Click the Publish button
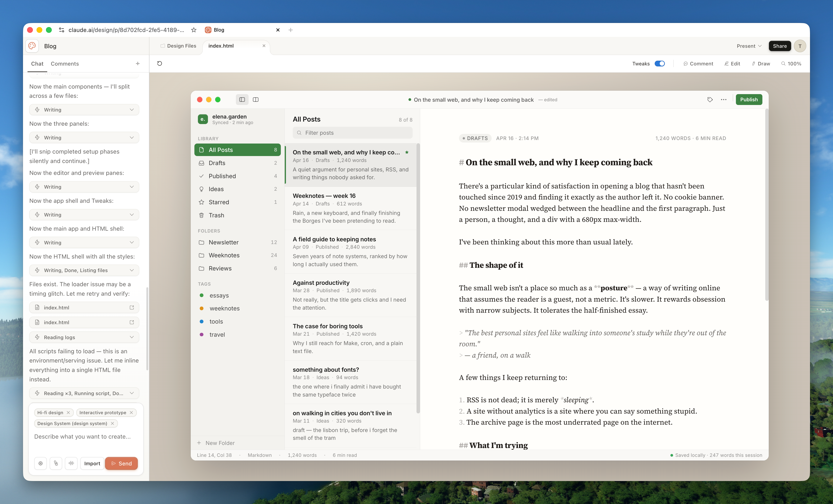833x504 pixels. (x=749, y=99)
